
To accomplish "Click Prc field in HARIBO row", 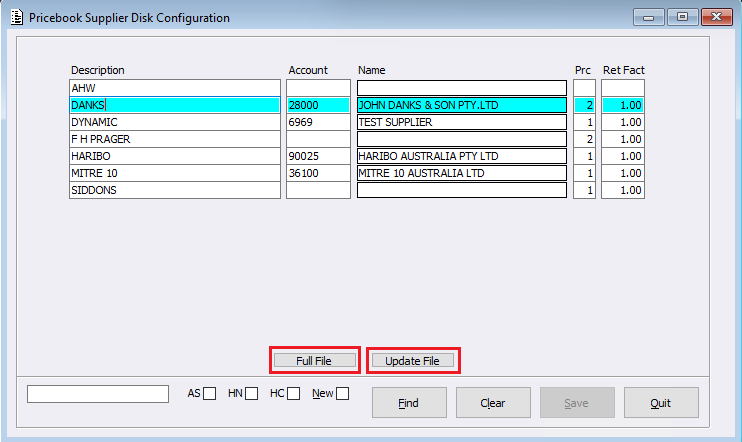I will 584,156.
